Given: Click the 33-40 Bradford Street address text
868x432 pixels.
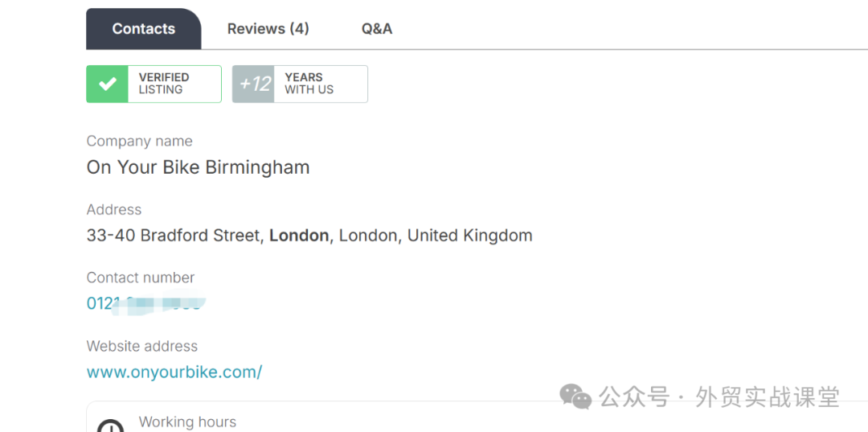Looking at the screenshot, I should click(174, 236).
